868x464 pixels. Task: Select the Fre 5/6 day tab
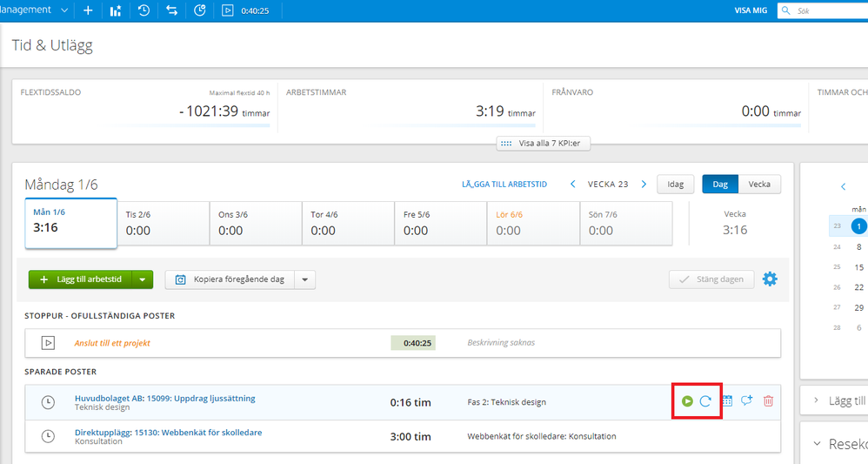click(x=441, y=225)
